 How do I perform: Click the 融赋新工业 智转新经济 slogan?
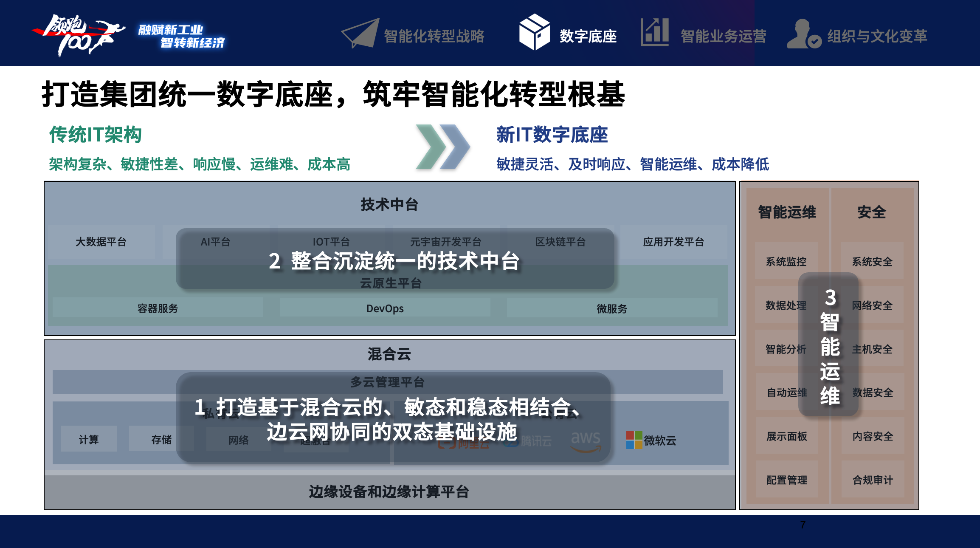(x=182, y=36)
